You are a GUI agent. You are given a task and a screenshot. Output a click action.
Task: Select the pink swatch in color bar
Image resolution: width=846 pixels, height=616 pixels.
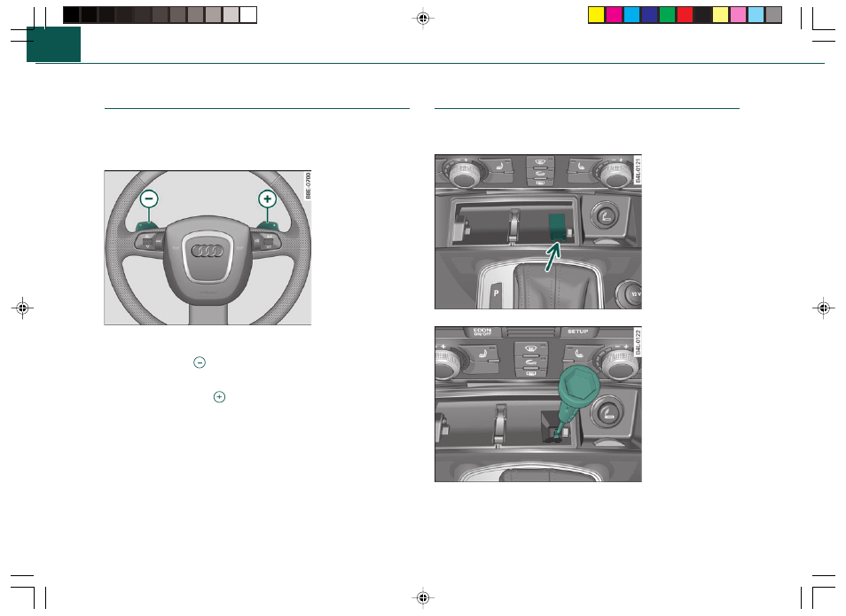(x=738, y=14)
